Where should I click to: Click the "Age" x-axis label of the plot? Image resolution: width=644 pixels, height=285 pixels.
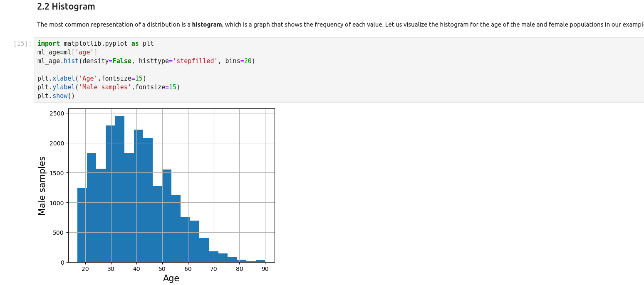coord(171,278)
